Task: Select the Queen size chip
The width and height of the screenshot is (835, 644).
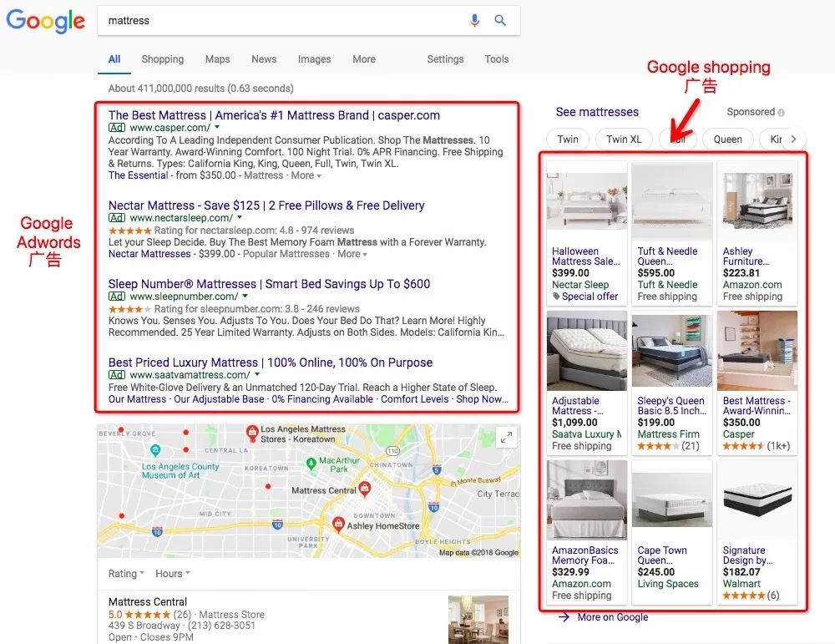Action: click(727, 139)
